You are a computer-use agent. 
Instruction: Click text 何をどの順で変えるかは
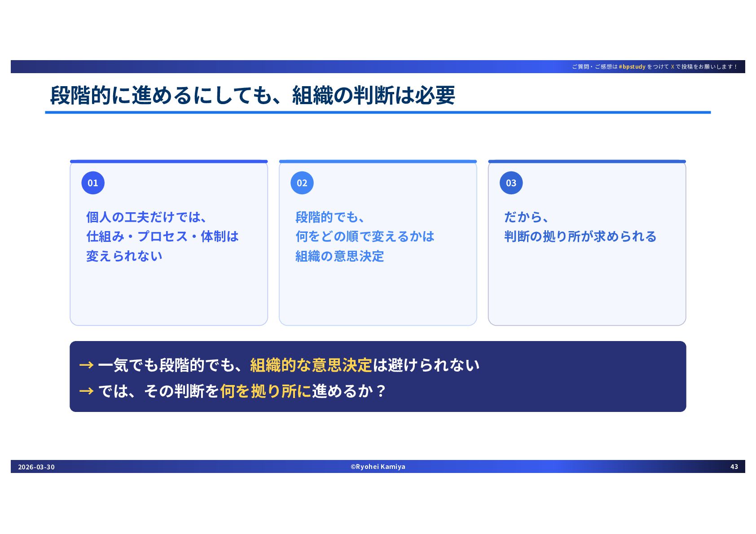(365, 236)
